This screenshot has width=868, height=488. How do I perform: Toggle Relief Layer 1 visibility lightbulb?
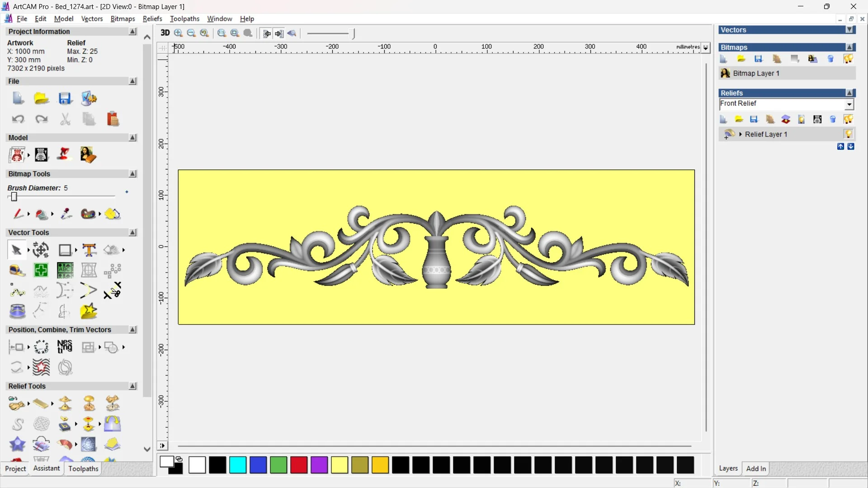[848, 134]
